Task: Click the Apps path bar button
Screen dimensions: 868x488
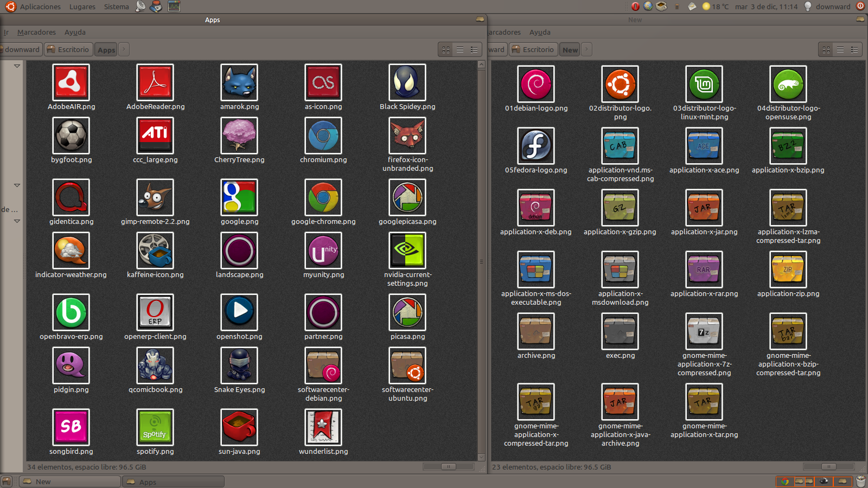Action: pos(106,49)
